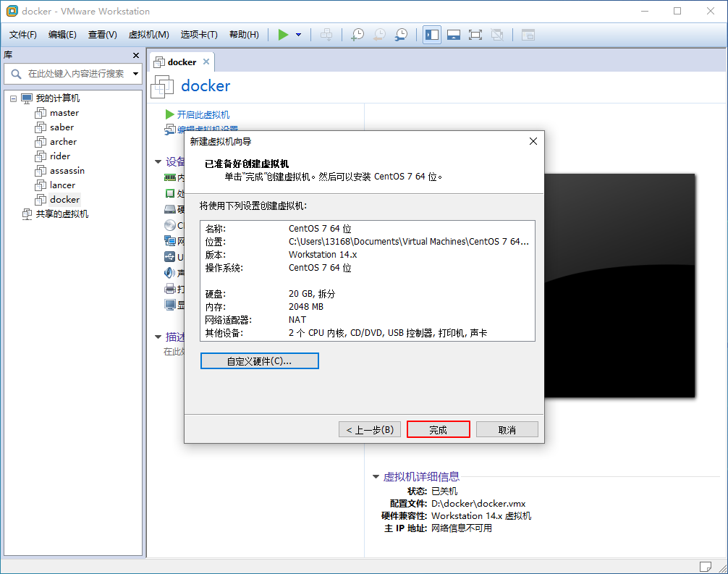
Task: Select the lancer virtual machine in the library
Action: coord(62,185)
